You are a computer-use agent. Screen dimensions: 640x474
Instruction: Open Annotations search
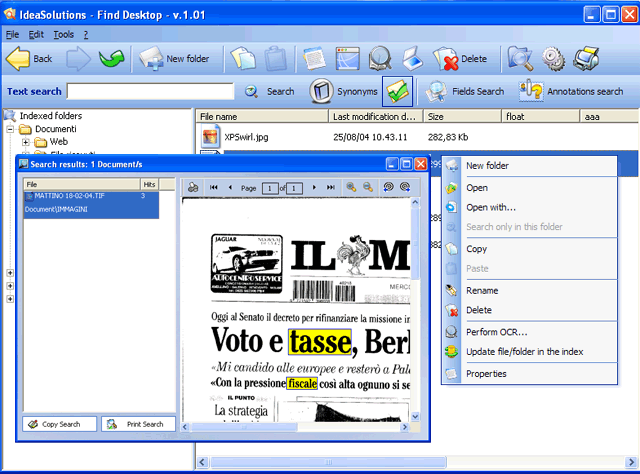tap(571, 91)
